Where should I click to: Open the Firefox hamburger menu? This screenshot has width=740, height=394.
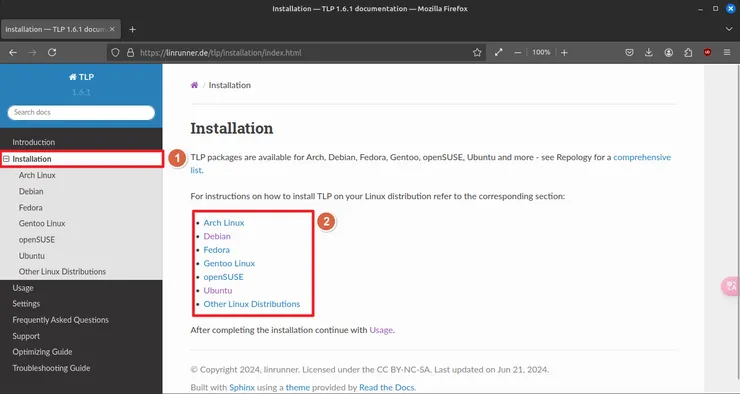727,52
